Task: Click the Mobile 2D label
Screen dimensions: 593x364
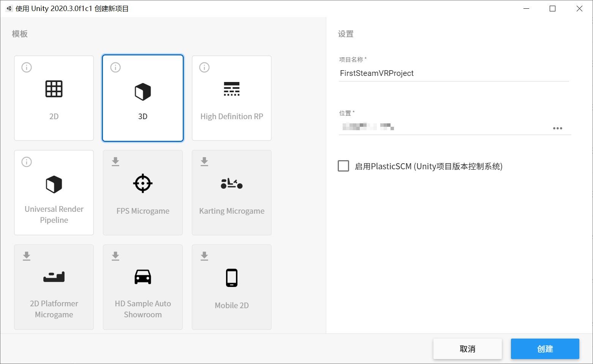Action: click(x=232, y=306)
